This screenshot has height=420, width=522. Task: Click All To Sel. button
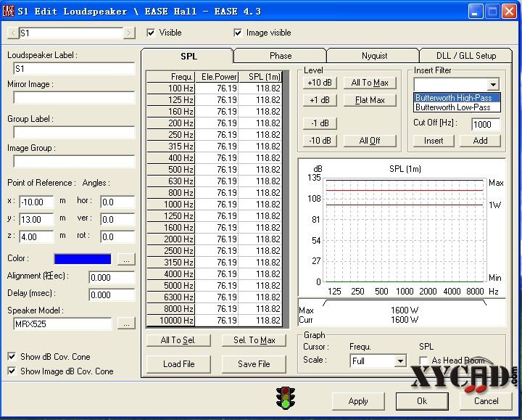(178, 340)
